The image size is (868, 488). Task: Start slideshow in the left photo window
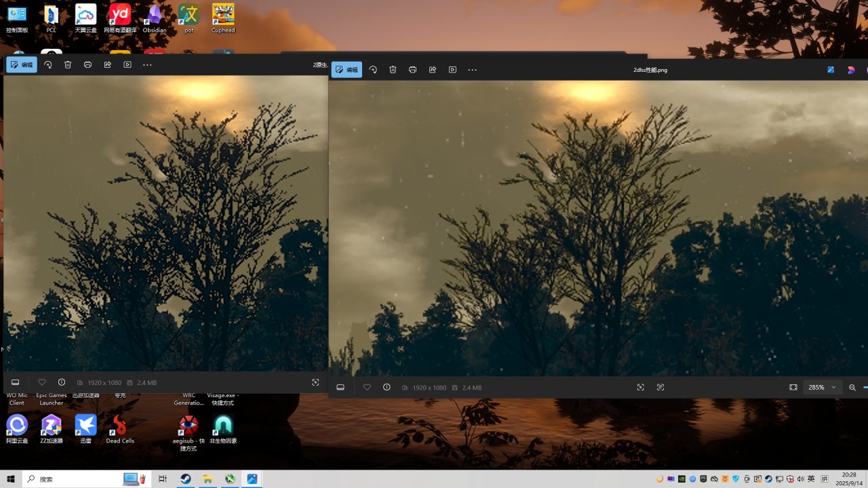coord(127,64)
